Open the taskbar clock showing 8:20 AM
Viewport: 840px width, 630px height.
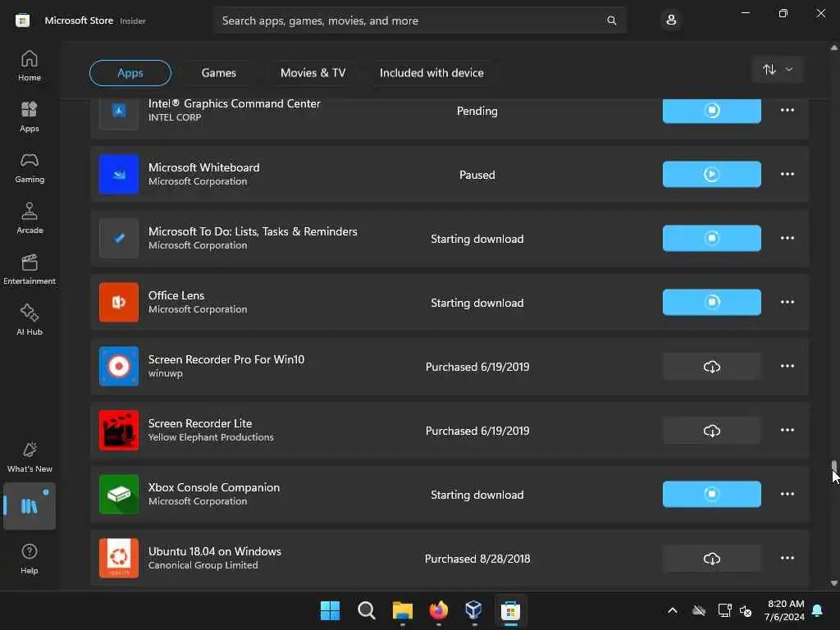coord(785,610)
